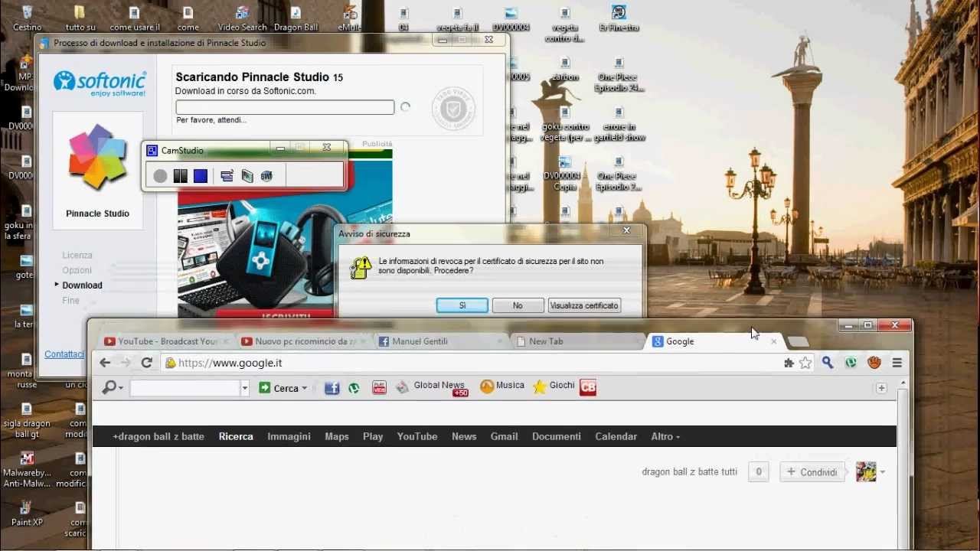Open a new Chrome tab
Image resolution: width=980 pixels, height=551 pixels.
pyautogui.click(x=797, y=341)
